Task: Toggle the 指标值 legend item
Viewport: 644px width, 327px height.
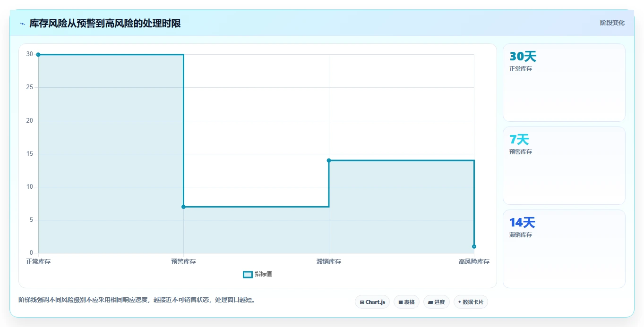Action: tap(258, 274)
